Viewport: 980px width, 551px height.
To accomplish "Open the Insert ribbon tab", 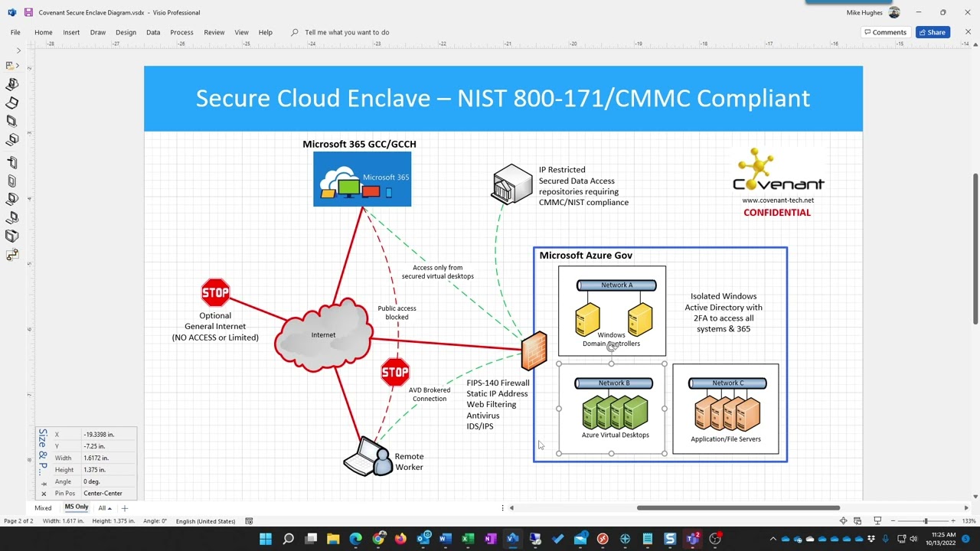I will (71, 32).
